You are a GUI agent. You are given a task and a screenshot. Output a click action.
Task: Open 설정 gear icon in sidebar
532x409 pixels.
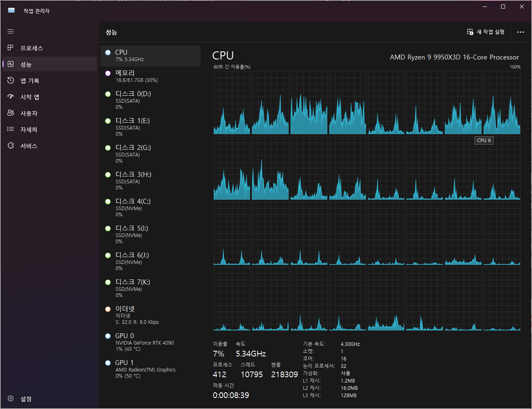[11, 399]
